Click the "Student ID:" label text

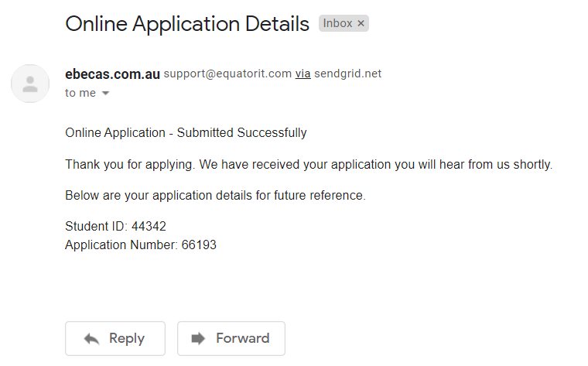[x=97, y=226]
